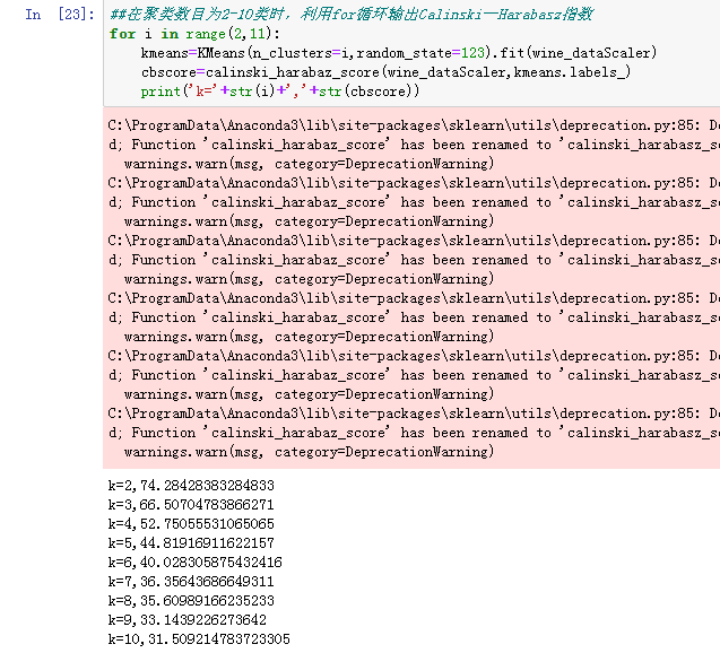Click the output line k=8,35.60989166235233
720x654 pixels.
[x=191, y=601]
